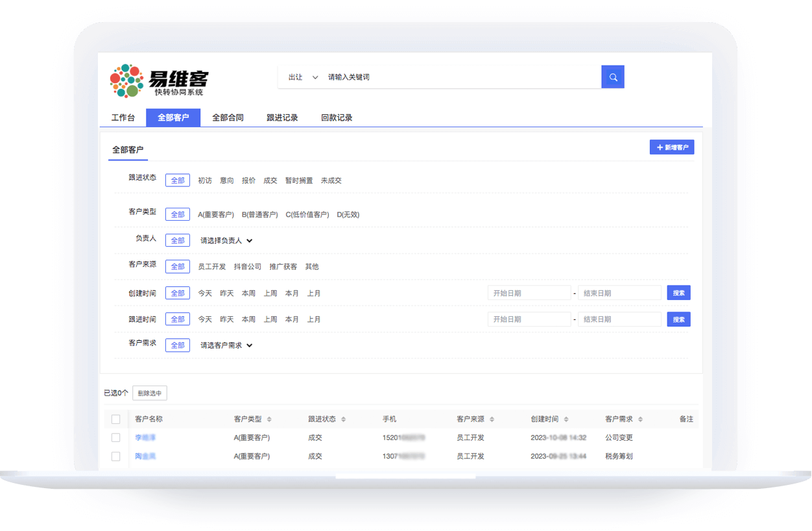Check the second customer row checkbox
Screen dimensions: 812x531
coord(116,456)
